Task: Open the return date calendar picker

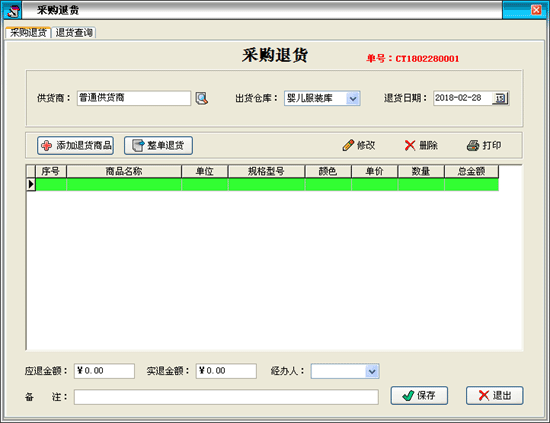Action: tap(500, 98)
